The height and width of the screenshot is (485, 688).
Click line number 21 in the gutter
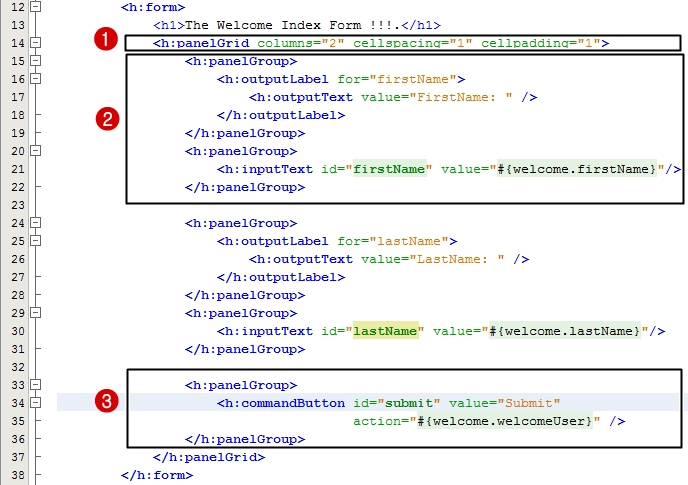18,169
